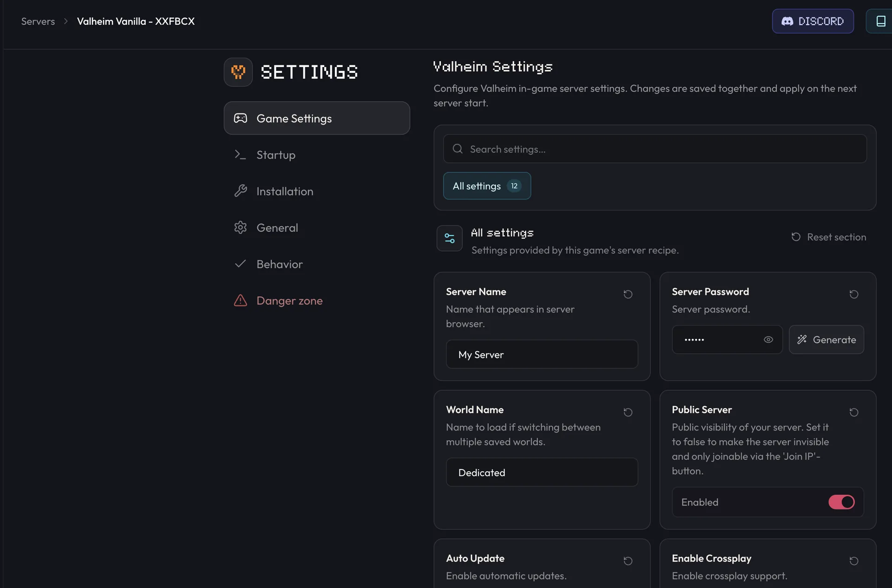Open the Discord button
The height and width of the screenshot is (588, 892).
pyautogui.click(x=813, y=21)
